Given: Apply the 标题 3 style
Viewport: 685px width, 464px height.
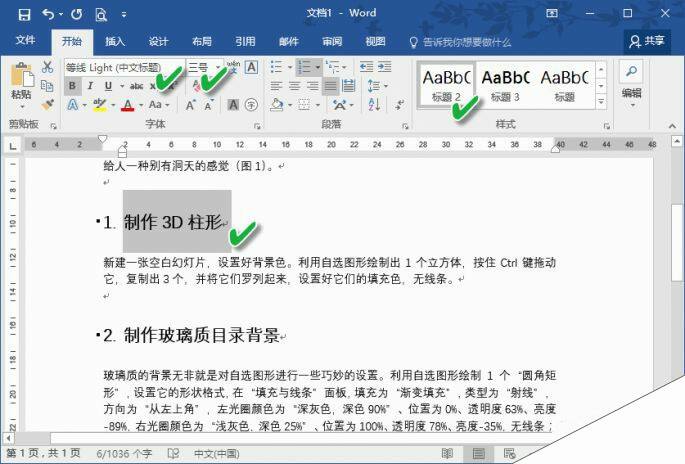Looking at the screenshot, I should 505,85.
